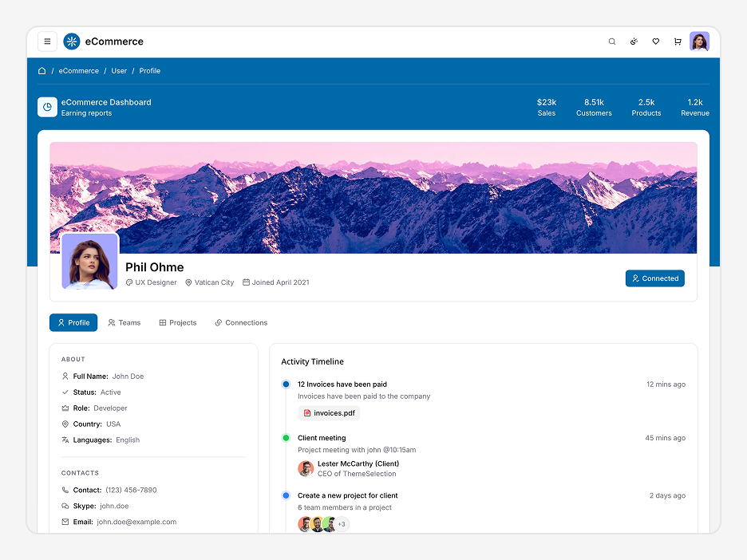Click the eCommerce brand name text

click(114, 41)
